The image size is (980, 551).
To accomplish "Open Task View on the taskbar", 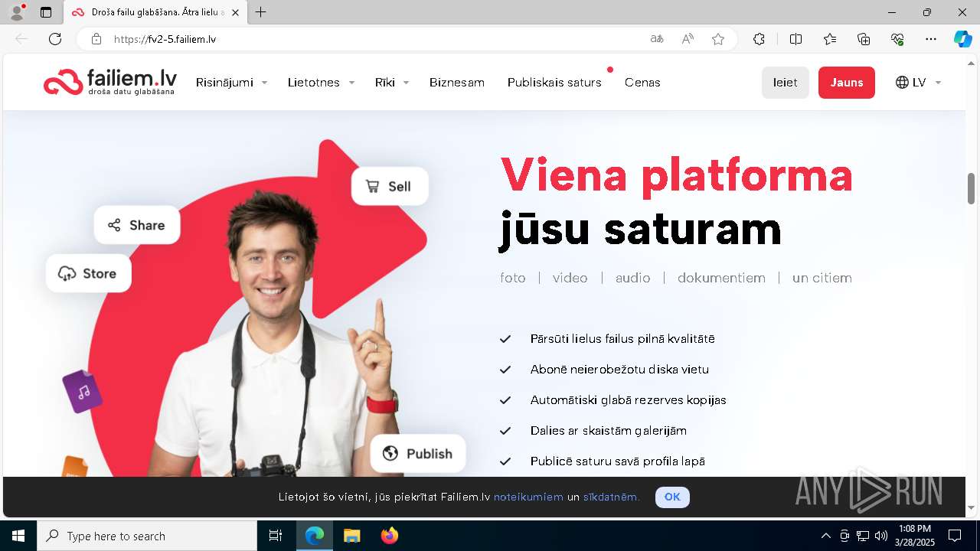I will click(276, 536).
